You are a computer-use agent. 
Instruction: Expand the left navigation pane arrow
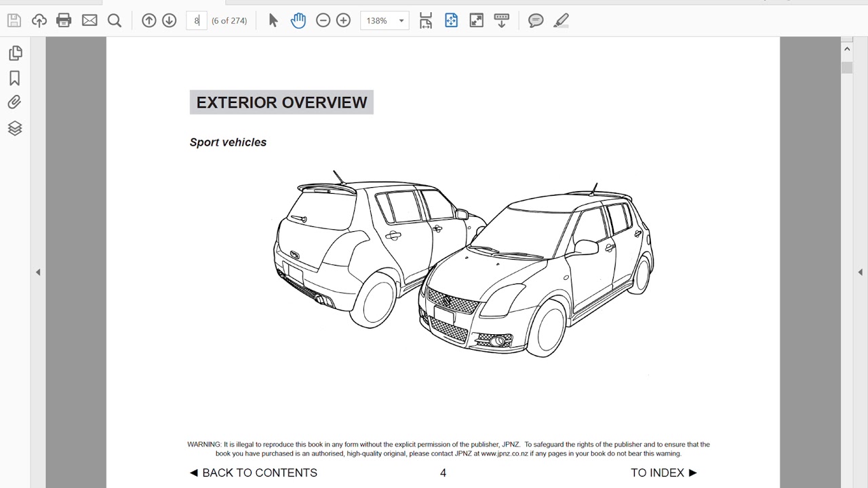38,272
